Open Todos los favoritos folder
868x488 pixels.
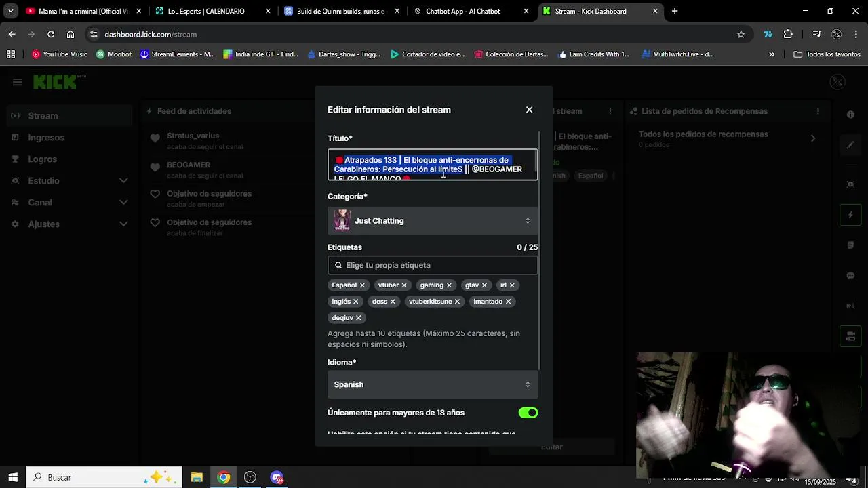[827, 54]
